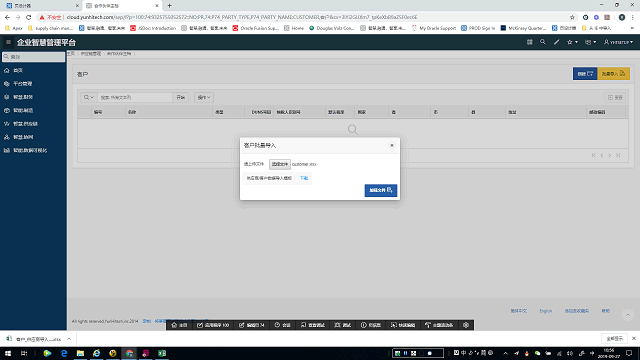Sort by the 编号 column header
This screenshot has height=360, width=640.
point(98,112)
